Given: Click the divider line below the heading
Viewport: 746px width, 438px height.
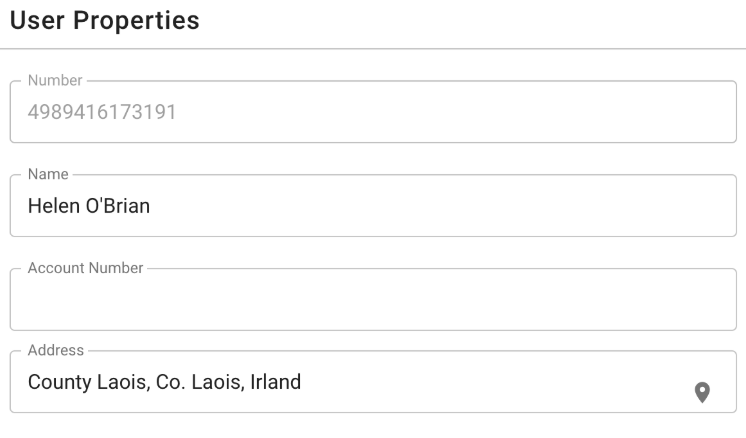Looking at the screenshot, I should (x=373, y=49).
